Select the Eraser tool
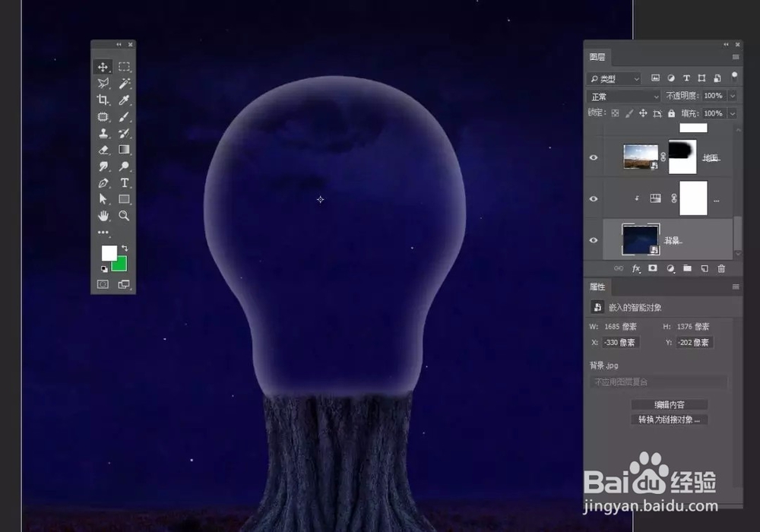 pos(103,150)
